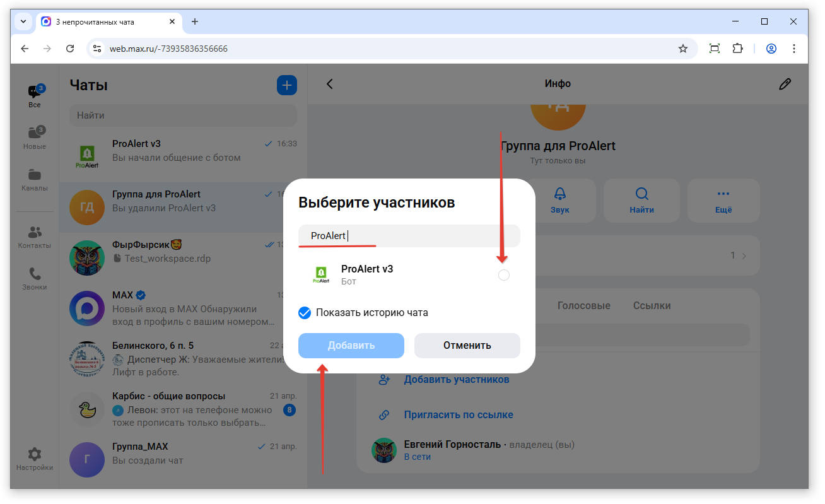Open the Calls (Звонки) sidebar section
Viewport: 825px width, 504px height.
(34, 279)
